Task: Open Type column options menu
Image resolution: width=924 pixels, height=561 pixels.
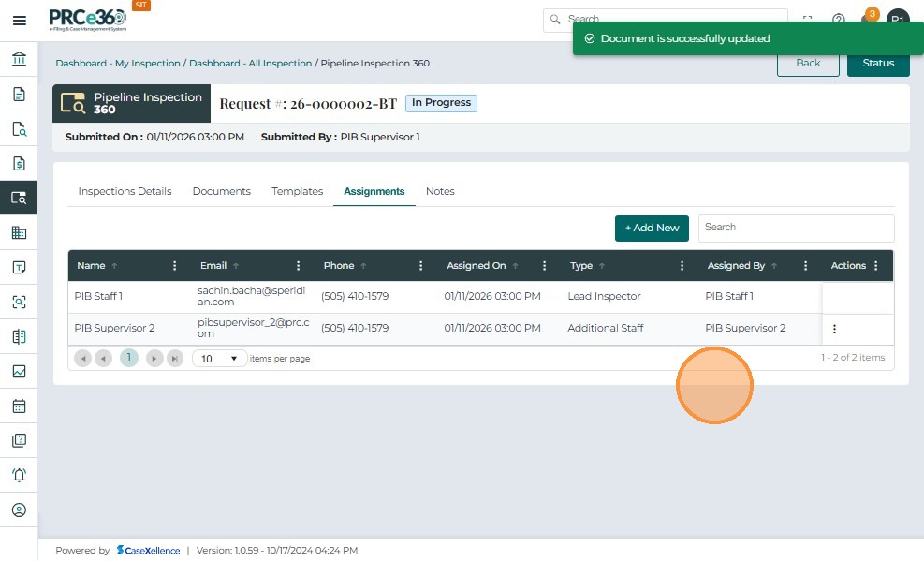Action: [x=682, y=266]
